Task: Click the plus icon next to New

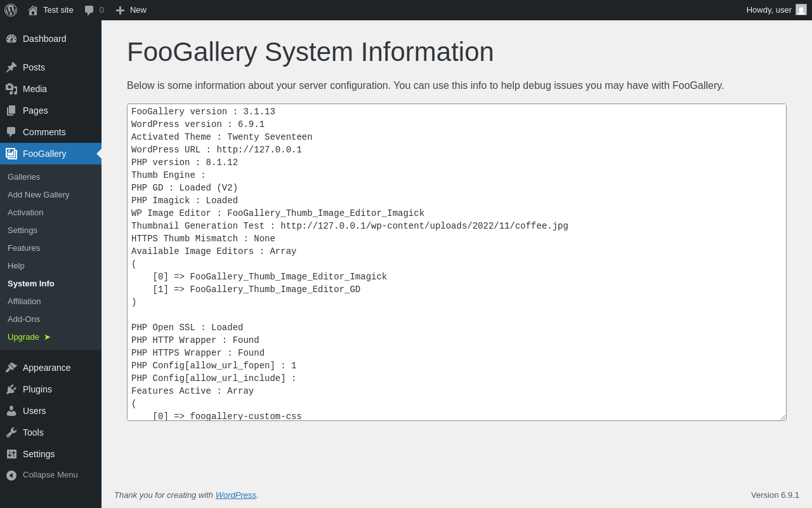Action: pos(120,10)
